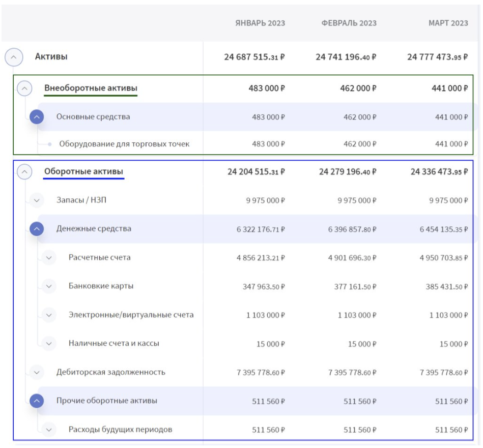483x448 pixels.
Task: Expand Расходы будущих периодов row
Action: click(49, 430)
